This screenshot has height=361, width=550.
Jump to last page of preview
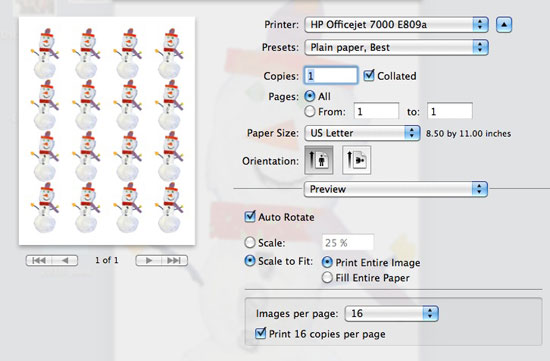[175, 260]
